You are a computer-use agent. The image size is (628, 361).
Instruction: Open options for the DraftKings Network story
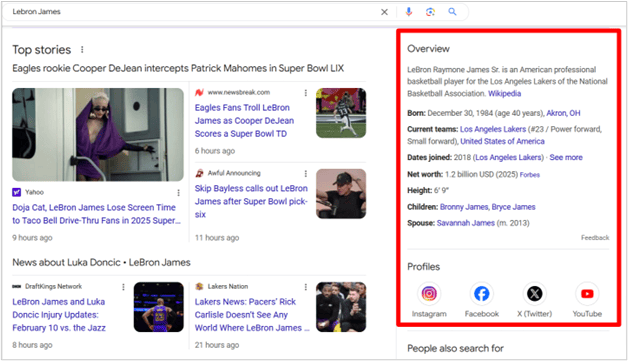123,287
